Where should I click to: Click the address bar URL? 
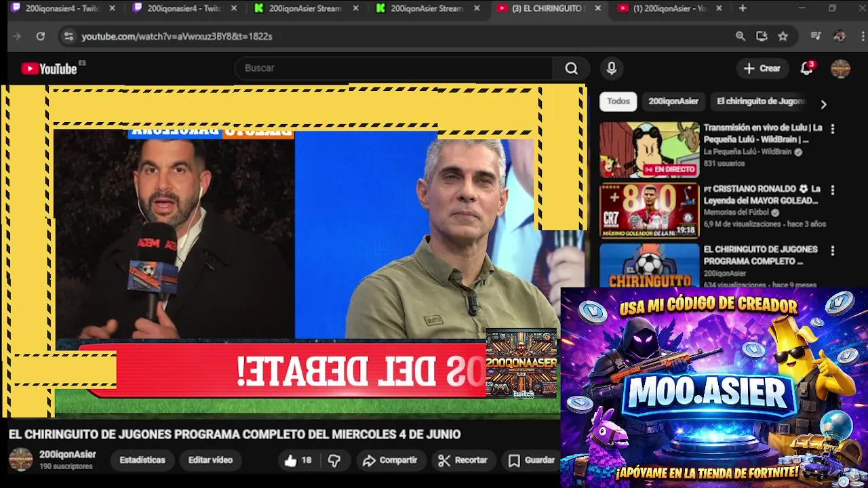click(176, 37)
